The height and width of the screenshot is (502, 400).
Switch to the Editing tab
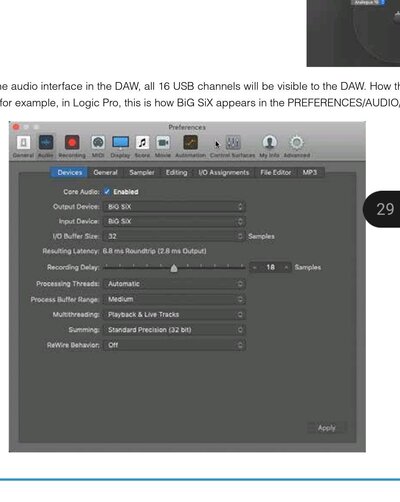point(177,172)
